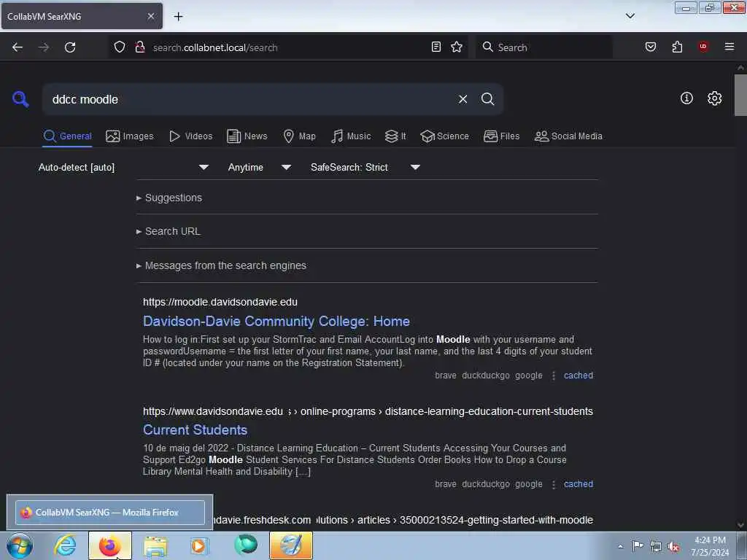Switch to Files category
The image size is (747, 560).
(x=501, y=136)
